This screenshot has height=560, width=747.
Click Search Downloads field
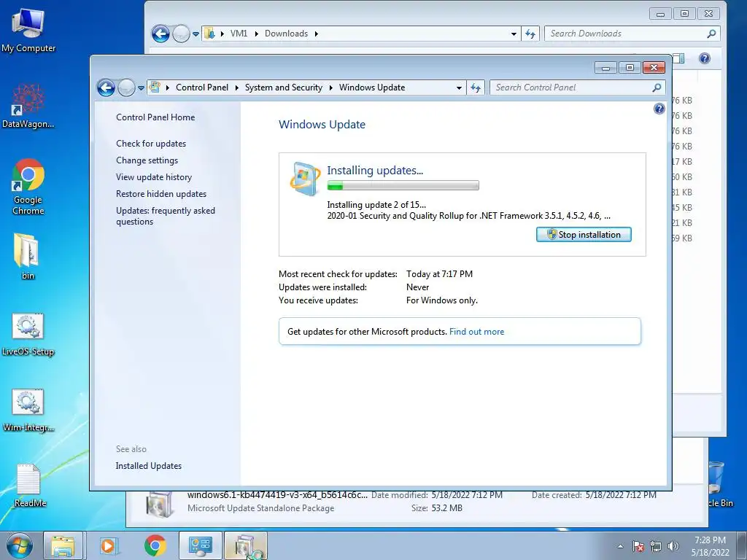(632, 34)
